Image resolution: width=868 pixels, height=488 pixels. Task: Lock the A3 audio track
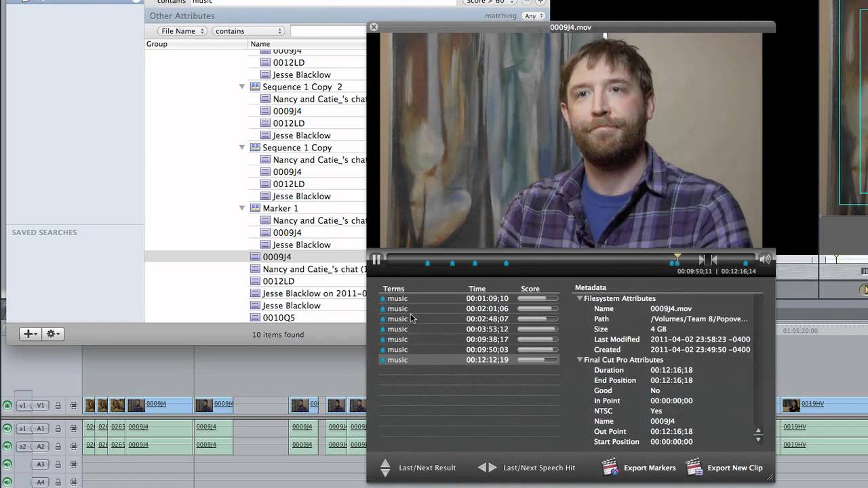click(58, 464)
